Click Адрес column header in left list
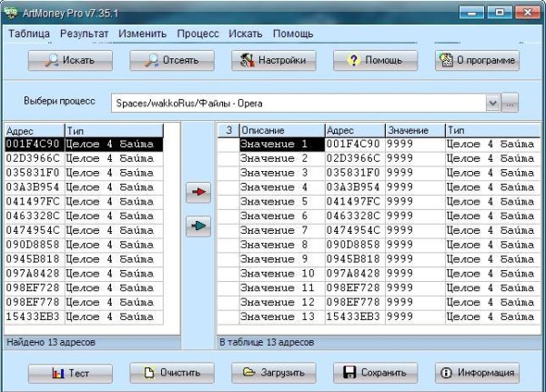Viewport: 546px width, 392px height. click(x=35, y=131)
